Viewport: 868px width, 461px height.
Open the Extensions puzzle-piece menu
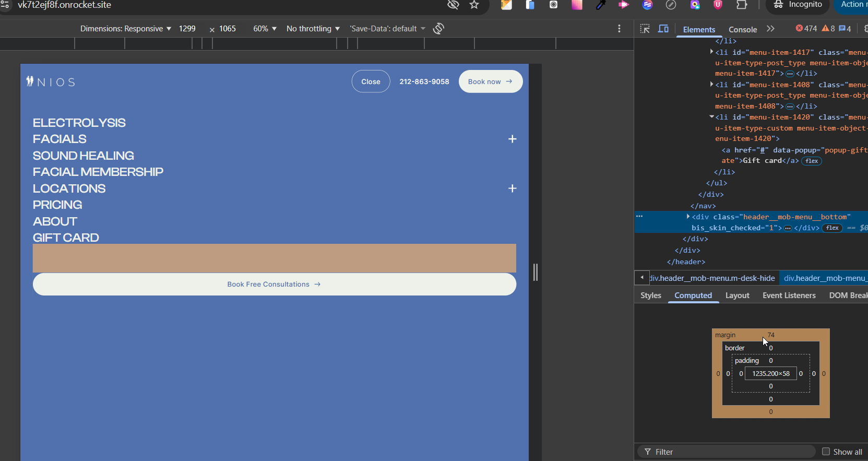(x=742, y=5)
